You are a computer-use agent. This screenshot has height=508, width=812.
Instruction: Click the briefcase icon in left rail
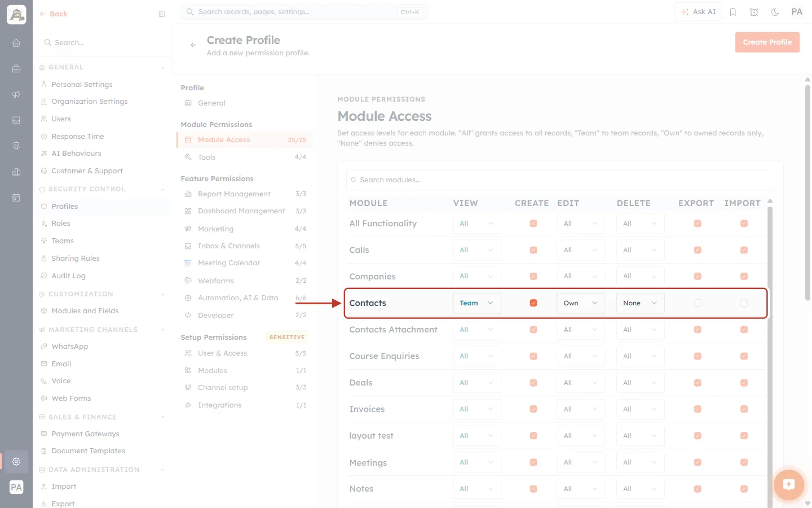16,68
